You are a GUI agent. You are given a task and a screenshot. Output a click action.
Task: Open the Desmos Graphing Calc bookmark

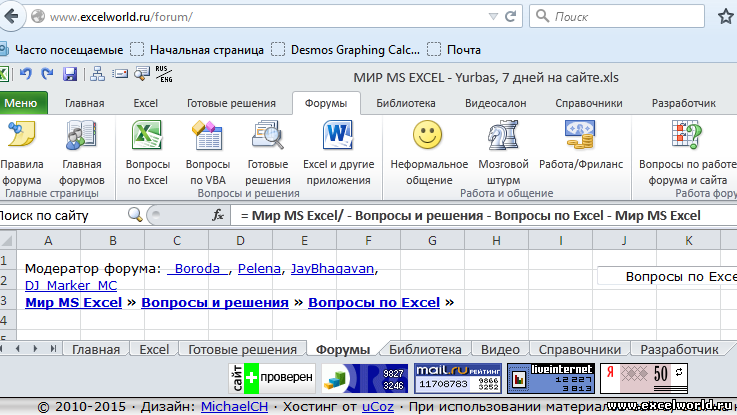tap(345, 50)
